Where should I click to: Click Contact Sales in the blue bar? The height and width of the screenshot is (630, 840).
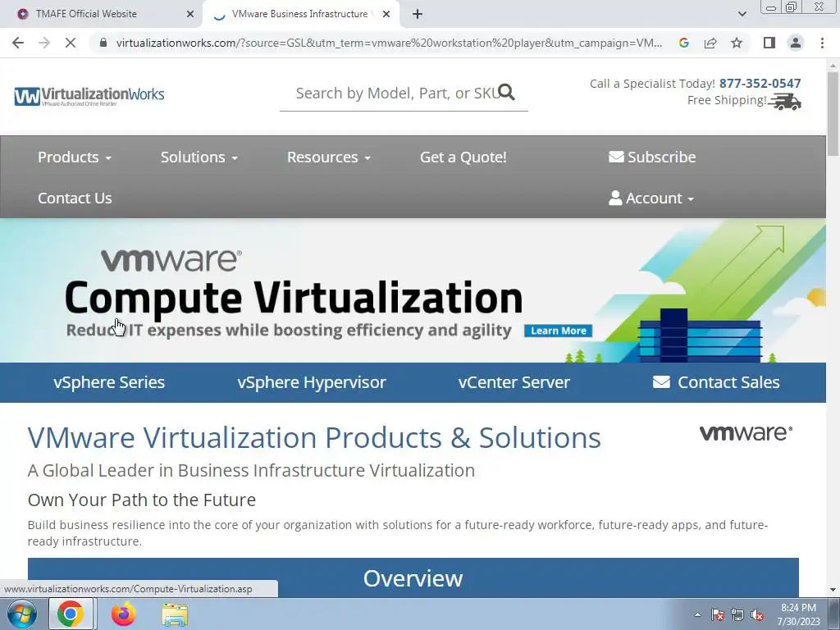tap(716, 382)
